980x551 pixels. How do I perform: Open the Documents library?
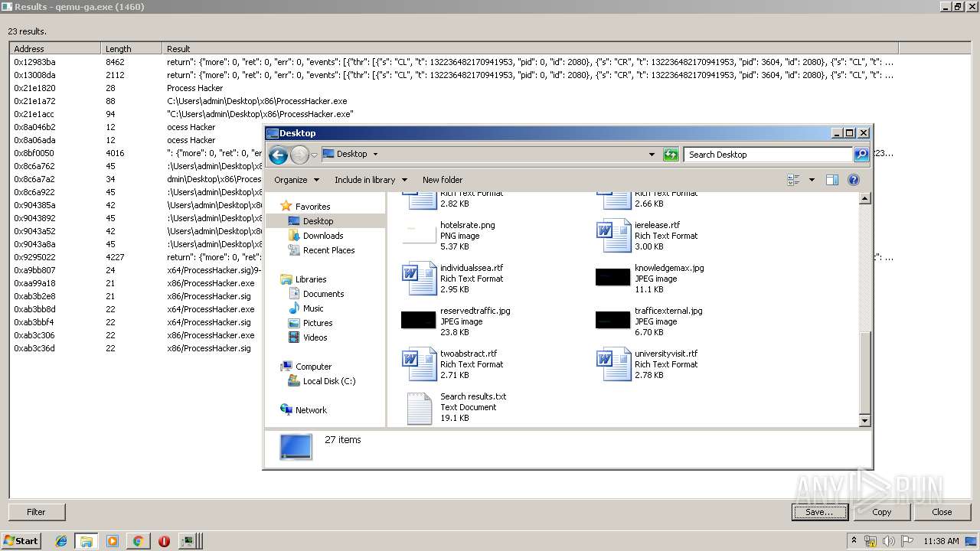(323, 294)
